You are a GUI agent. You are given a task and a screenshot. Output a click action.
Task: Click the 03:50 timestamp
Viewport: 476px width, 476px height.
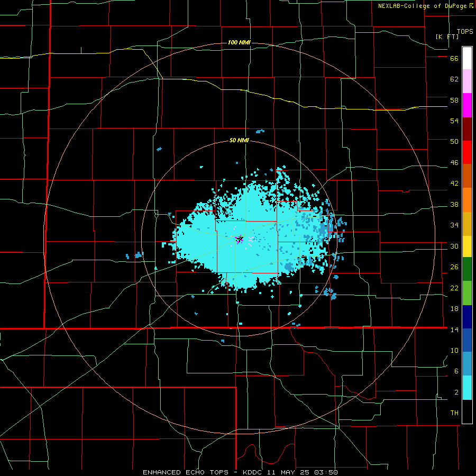(325, 472)
